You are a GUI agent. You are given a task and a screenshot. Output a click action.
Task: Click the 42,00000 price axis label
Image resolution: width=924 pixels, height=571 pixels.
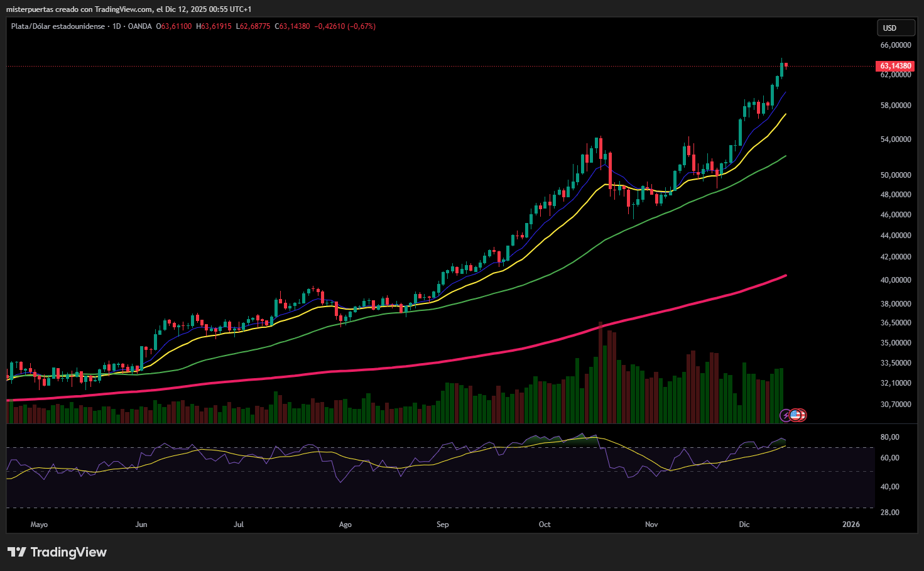[896, 257]
